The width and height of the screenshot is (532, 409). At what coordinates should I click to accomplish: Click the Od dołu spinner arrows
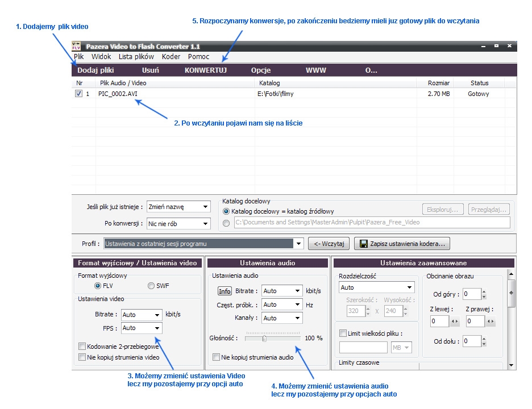point(484,341)
